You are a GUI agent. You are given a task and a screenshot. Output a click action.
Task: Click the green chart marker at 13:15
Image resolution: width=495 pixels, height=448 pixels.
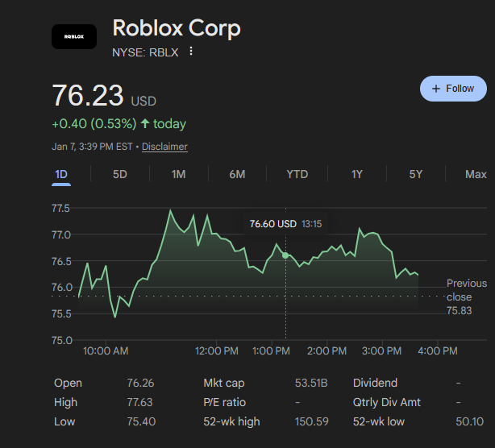tap(285, 255)
